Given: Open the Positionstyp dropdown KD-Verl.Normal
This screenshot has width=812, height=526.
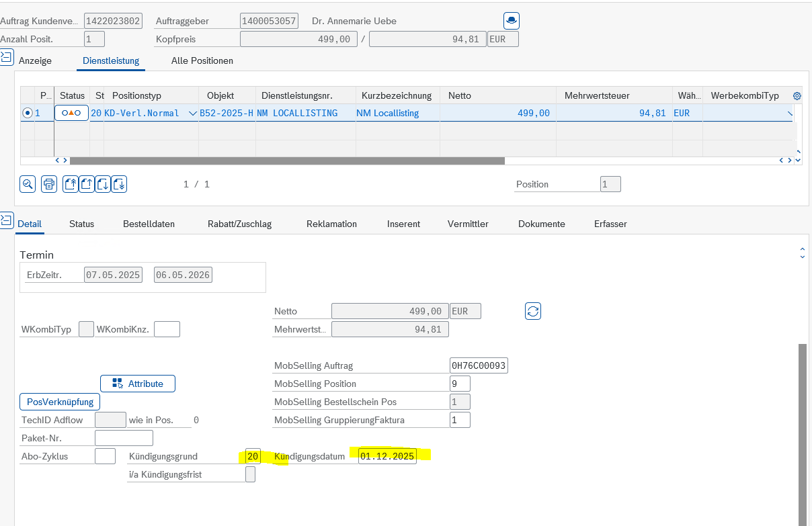Looking at the screenshot, I should click(193, 114).
